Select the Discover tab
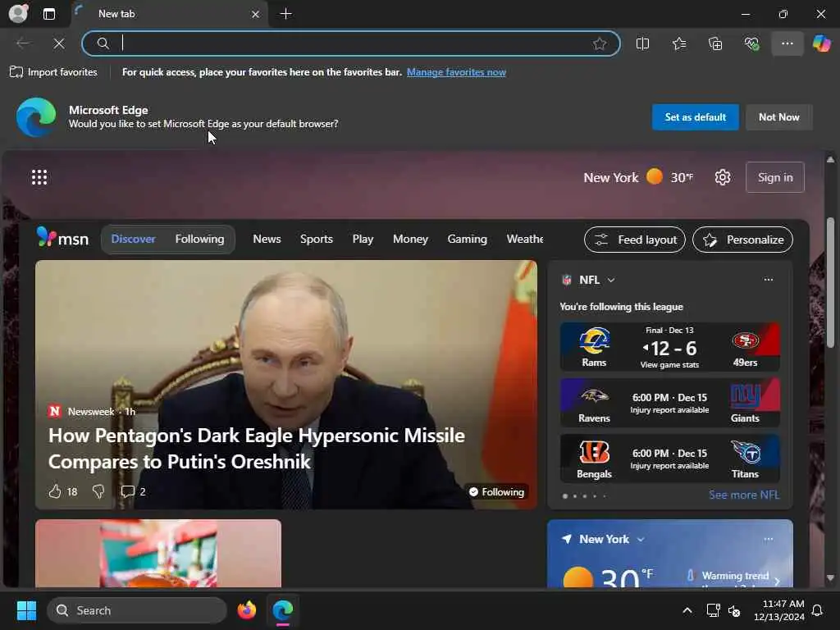This screenshot has height=630, width=840. pos(134,239)
